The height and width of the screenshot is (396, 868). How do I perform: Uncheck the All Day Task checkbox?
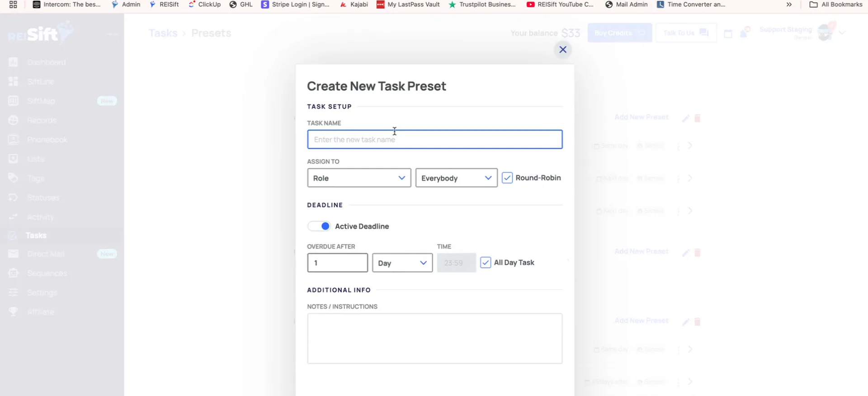pos(486,263)
